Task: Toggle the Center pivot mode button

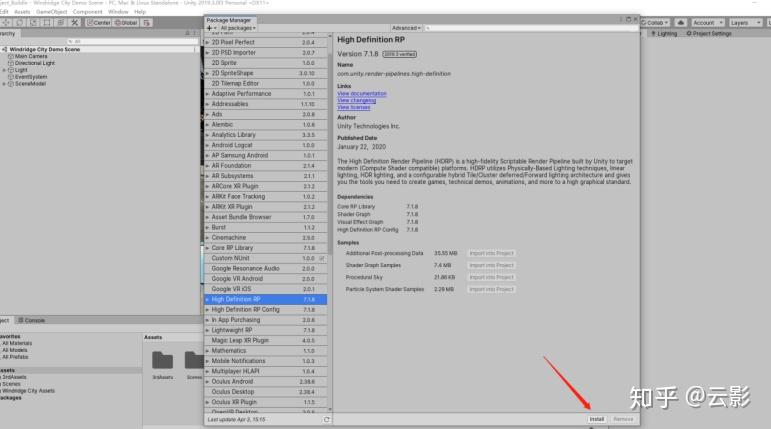Action: tap(99, 23)
